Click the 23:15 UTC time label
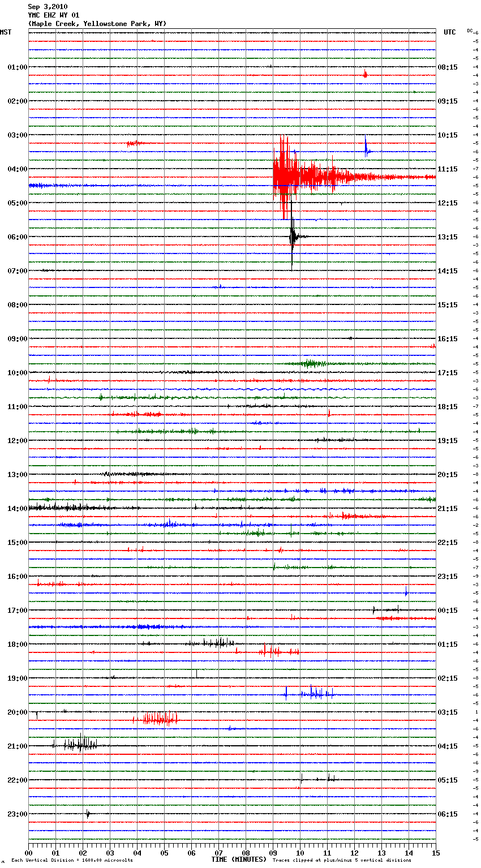 [x=448, y=577]
